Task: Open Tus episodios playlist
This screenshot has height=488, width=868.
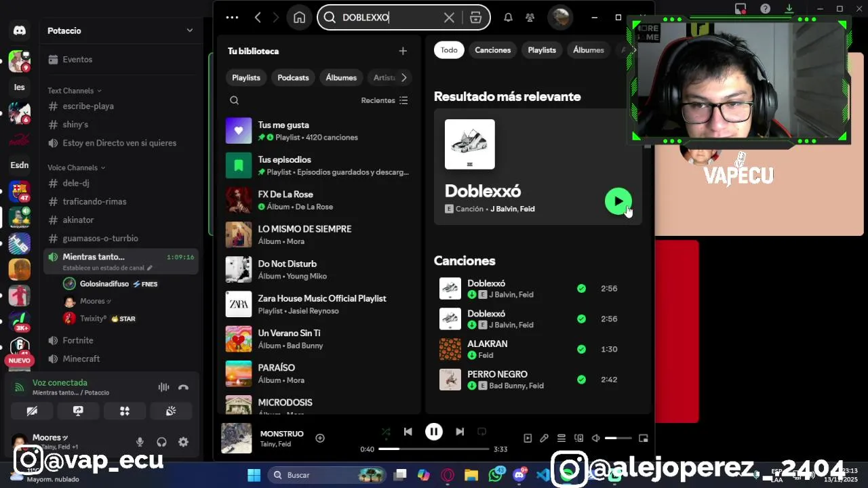Action: coord(317,165)
